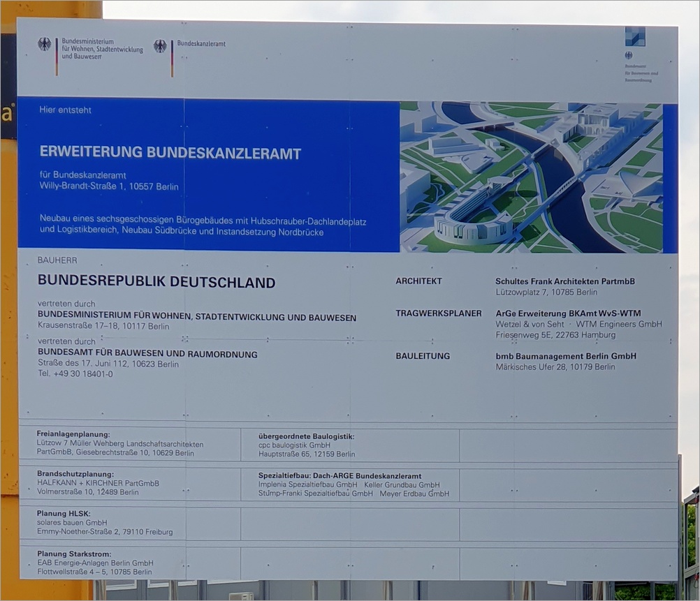Click 'Wetzel & von Seht · WTM Engineers GmbH'
Viewport: 700px width, 601px height.
coord(579,324)
